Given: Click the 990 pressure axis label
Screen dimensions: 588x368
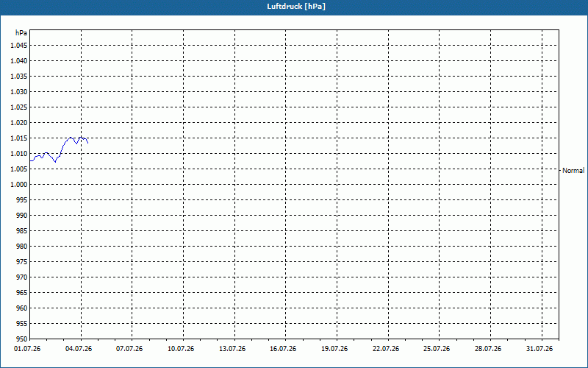Looking at the screenshot, I should click(22, 215).
